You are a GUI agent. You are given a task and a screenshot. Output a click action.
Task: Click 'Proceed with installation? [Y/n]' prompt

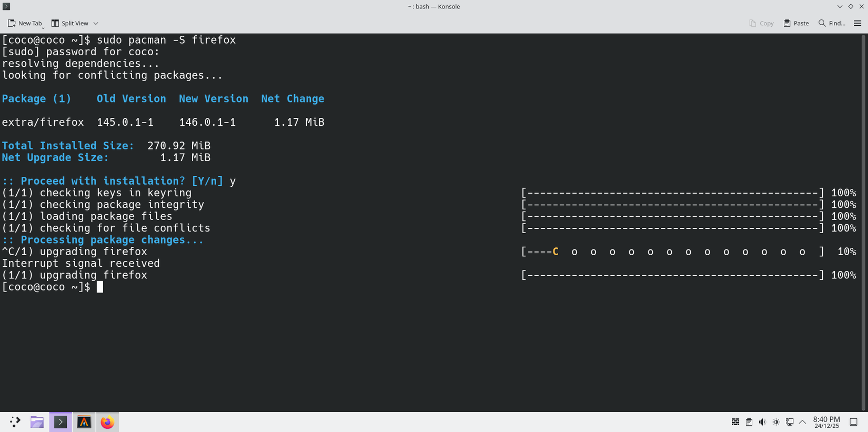(122, 181)
